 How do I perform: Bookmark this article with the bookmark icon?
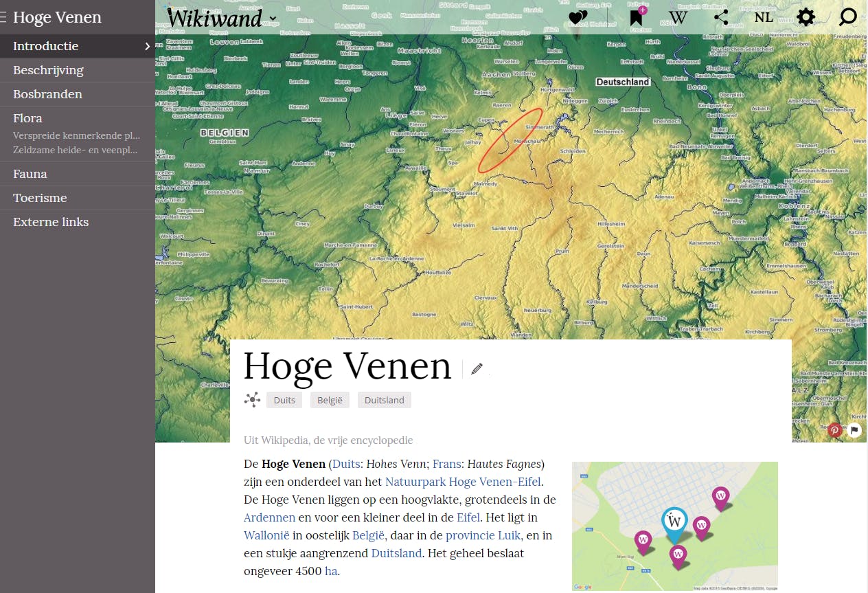pos(637,17)
